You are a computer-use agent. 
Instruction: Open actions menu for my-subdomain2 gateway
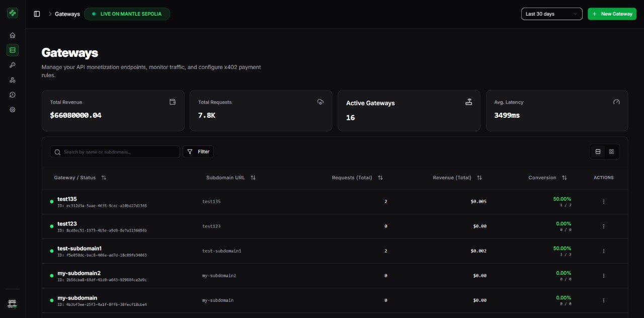[603, 276]
